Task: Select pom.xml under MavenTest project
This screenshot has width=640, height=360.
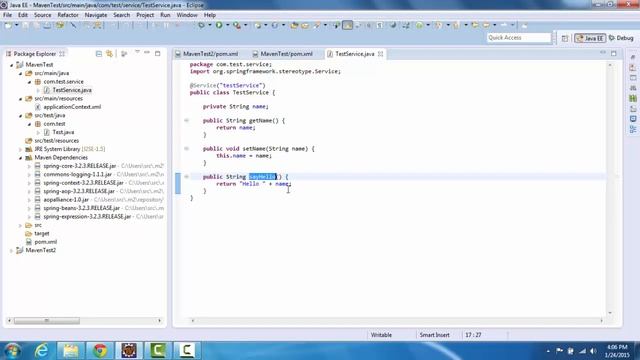Action: [x=45, y=242]
